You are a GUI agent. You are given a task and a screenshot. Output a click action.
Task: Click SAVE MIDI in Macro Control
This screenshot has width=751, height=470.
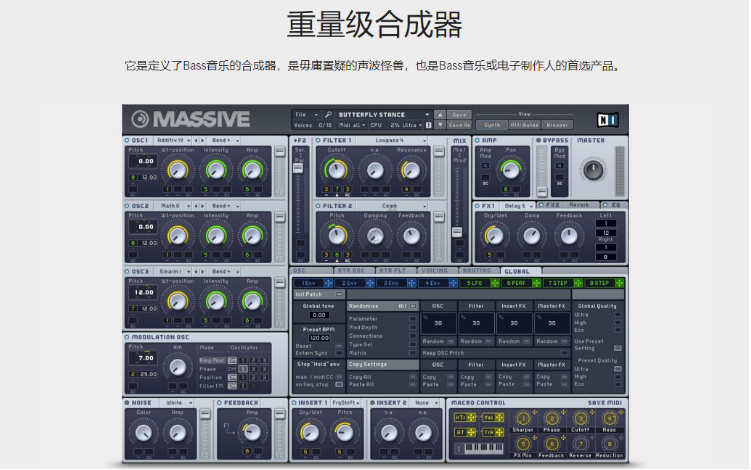pos(604,403)
